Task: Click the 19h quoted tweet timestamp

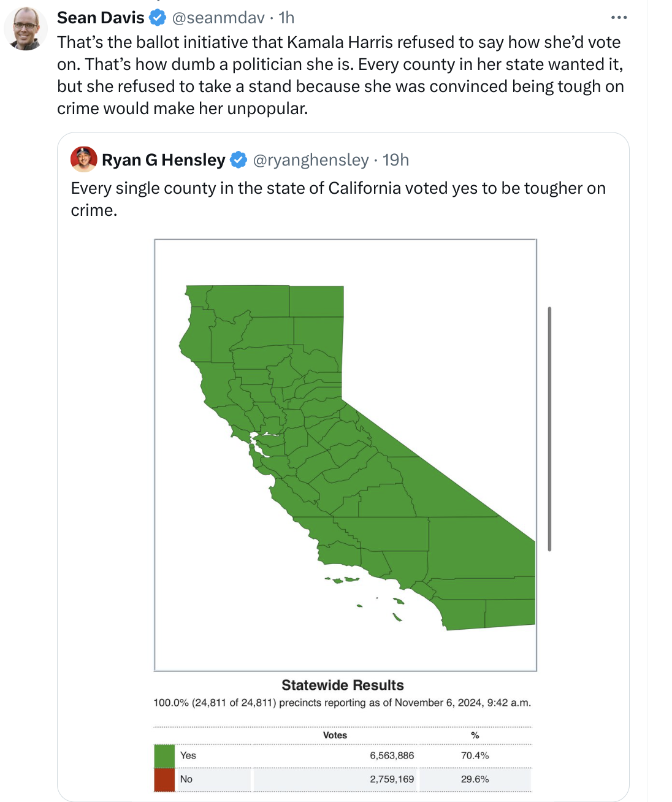Action: pyautogui.click(x=395, y=160)
